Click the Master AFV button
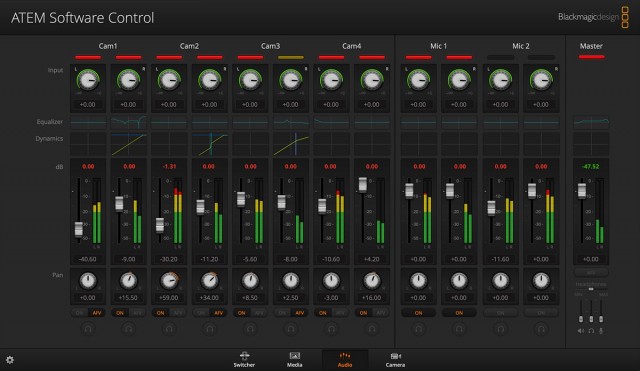Screen dimensions: 640x371 pos(591,272)
